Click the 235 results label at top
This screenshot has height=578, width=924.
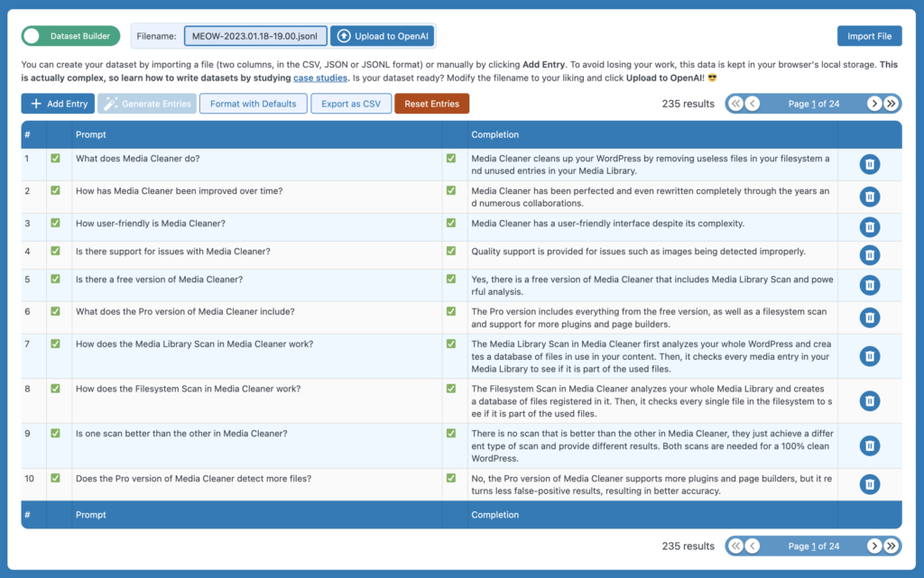688,104
